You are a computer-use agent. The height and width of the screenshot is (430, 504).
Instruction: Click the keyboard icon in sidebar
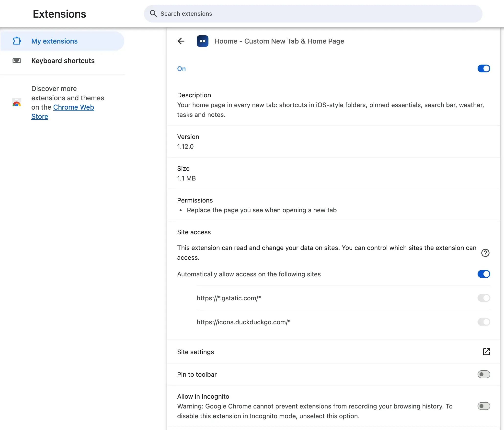tap(17, 61)
